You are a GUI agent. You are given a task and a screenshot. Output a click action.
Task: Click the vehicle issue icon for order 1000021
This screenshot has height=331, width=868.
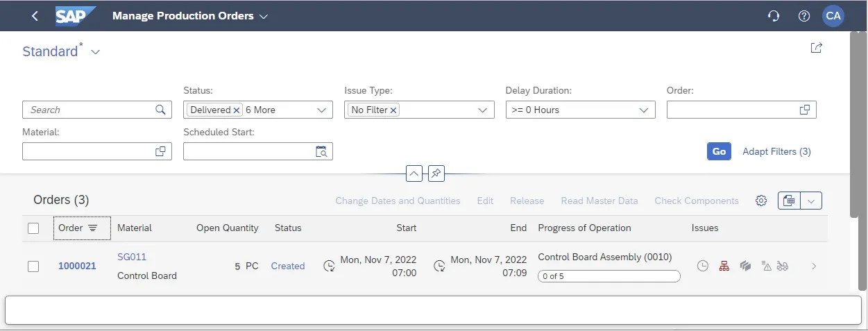pyautogui.click(x=783, y=266)
